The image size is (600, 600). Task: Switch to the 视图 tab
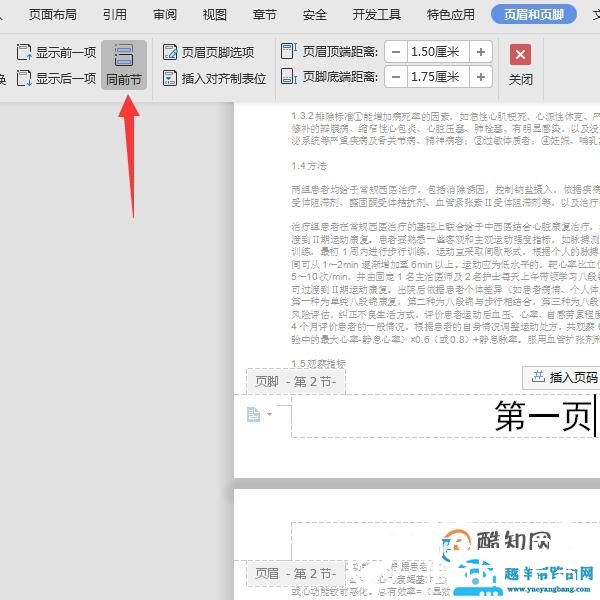[x=215, y=15]
